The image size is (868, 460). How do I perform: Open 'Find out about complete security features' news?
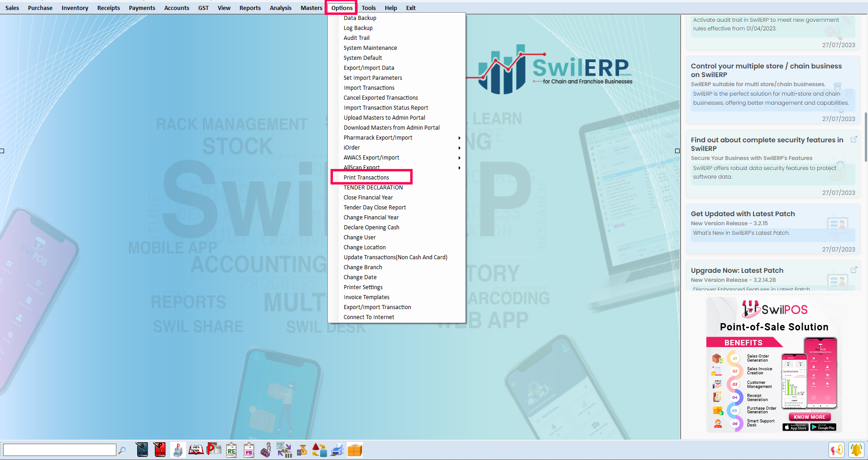[x=773, y=164]
